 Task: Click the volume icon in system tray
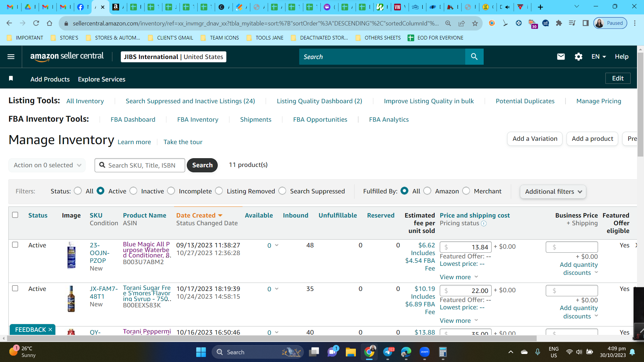(579, 352)
